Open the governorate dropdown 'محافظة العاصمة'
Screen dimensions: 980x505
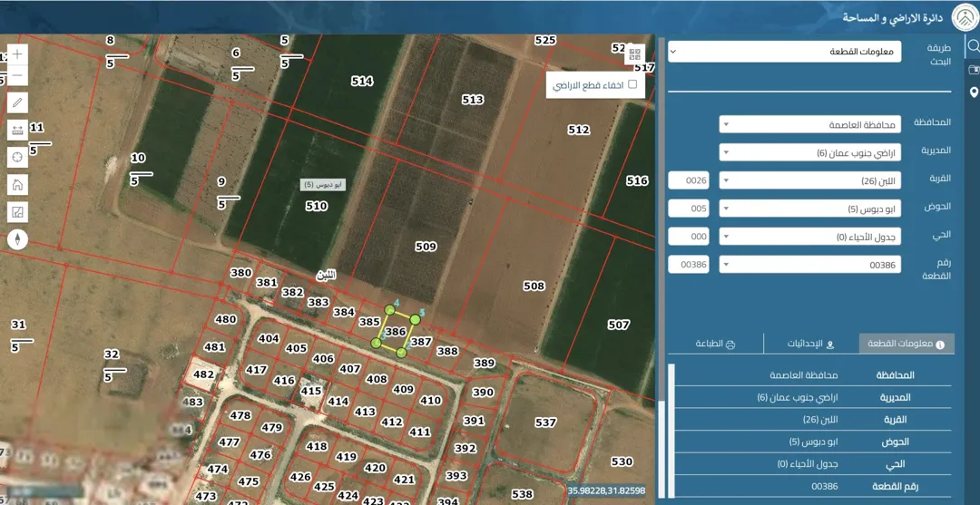pos(810,124)
